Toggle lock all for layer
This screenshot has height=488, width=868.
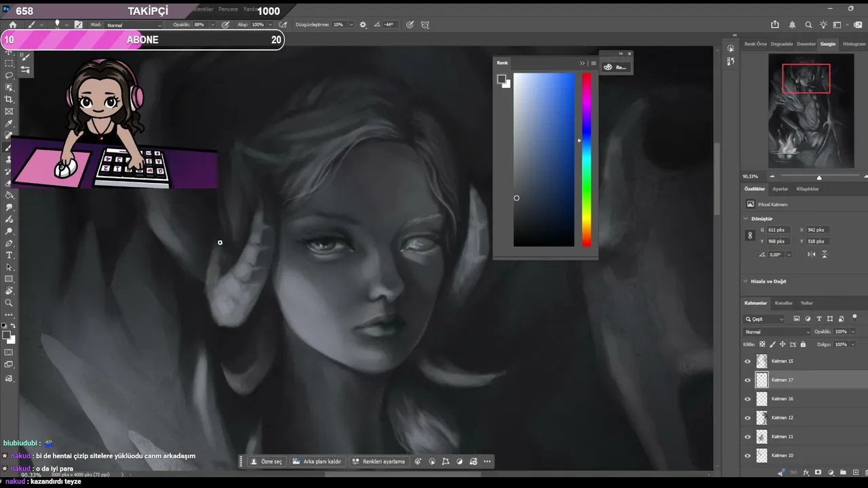point(802,344)
